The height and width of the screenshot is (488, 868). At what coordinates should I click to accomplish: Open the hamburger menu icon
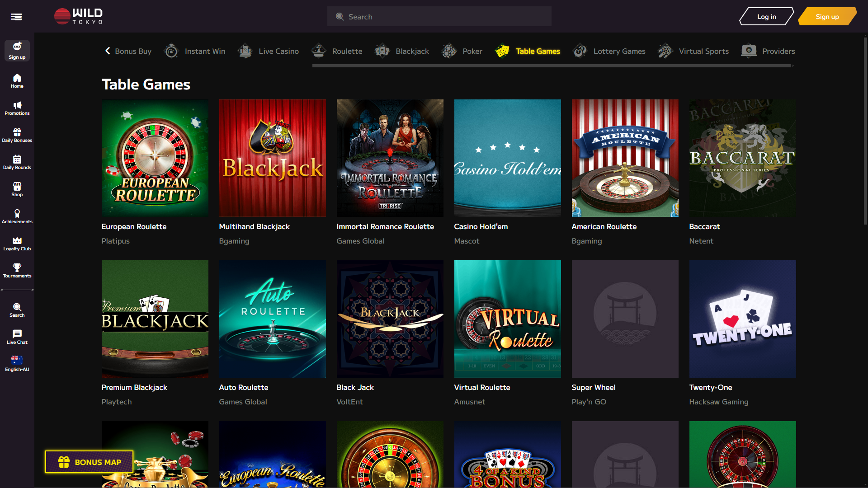click(16, 17)
